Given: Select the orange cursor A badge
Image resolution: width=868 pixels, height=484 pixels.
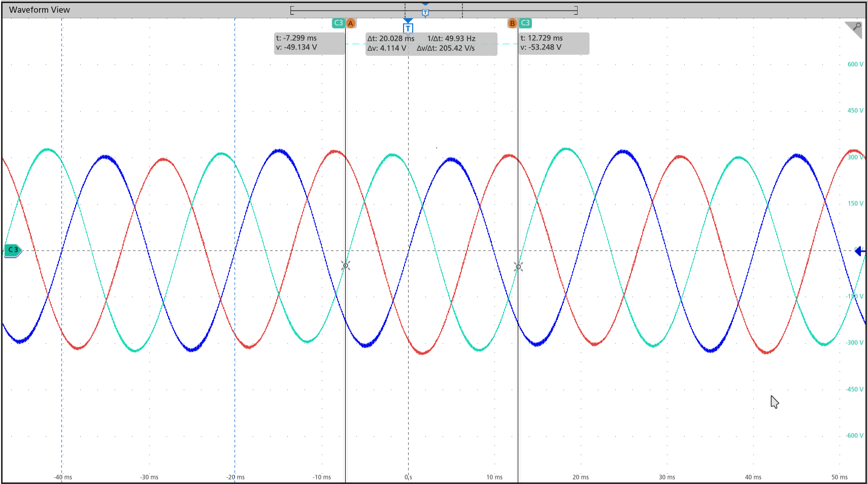Looking at the screenshot, I should tap(351, 23).
